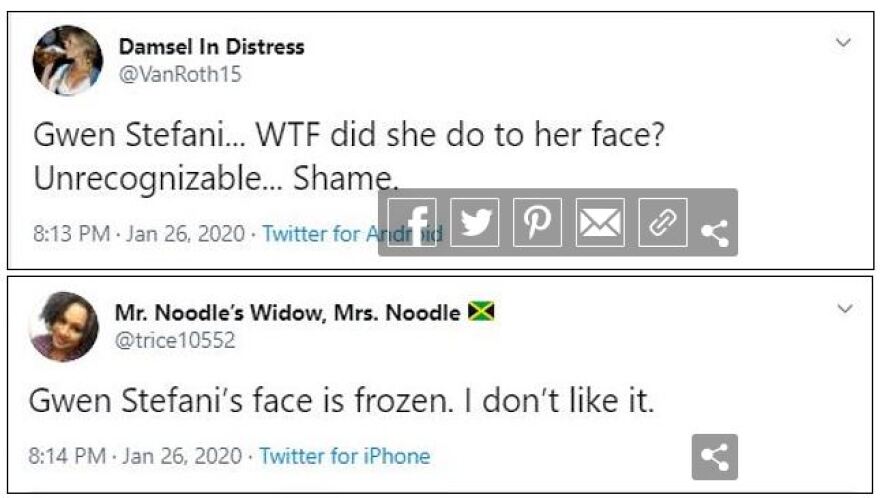Click the Jamaican flag emoji
This screenshot has height=498, width=880.
click(x=483, y=313)
